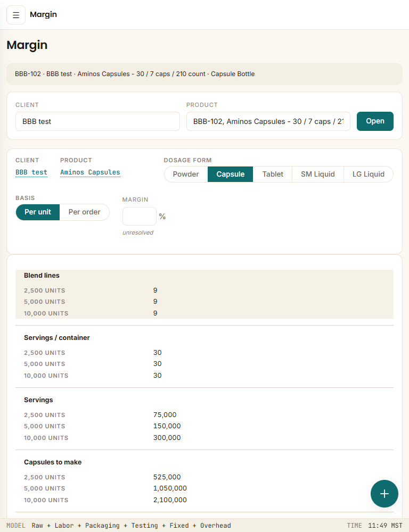This screenshot has height=532, width=409.
Task: Select the Capsule dosage form
Action: 230,174
